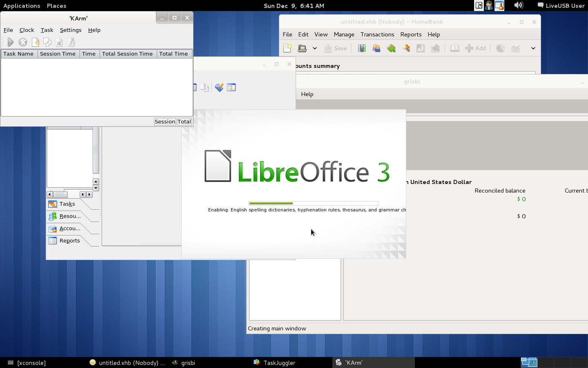Open the Help menu in HomeBank
The width and height of the screenshot is (588, 368).
(x=434, y=35)
